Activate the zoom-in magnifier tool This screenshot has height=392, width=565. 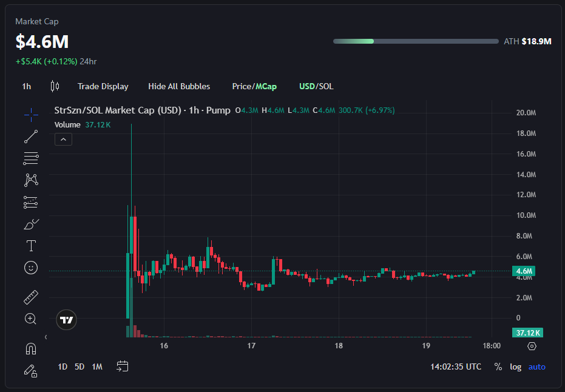[x=30, y=319]
